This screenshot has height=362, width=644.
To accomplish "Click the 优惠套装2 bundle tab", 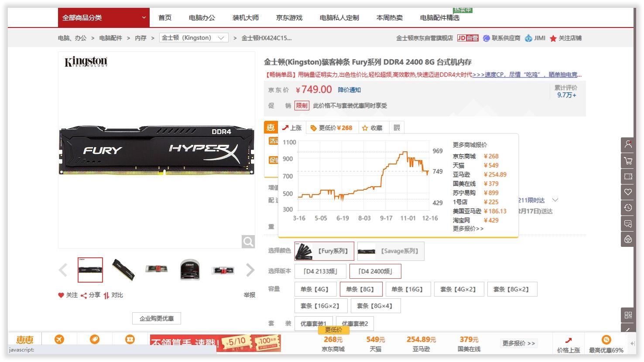I will (x=355, y=323).
